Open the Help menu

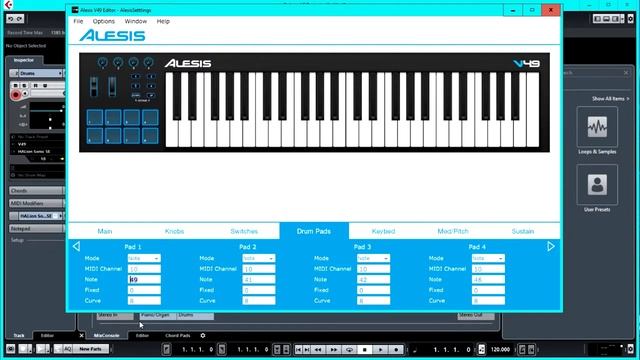(163, 21)
